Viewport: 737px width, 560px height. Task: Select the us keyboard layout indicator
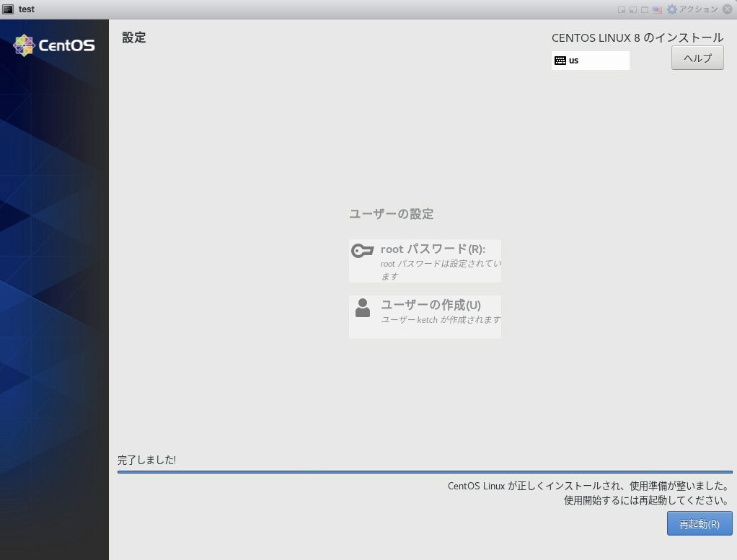pyautogui.click(x=591, y=60)
